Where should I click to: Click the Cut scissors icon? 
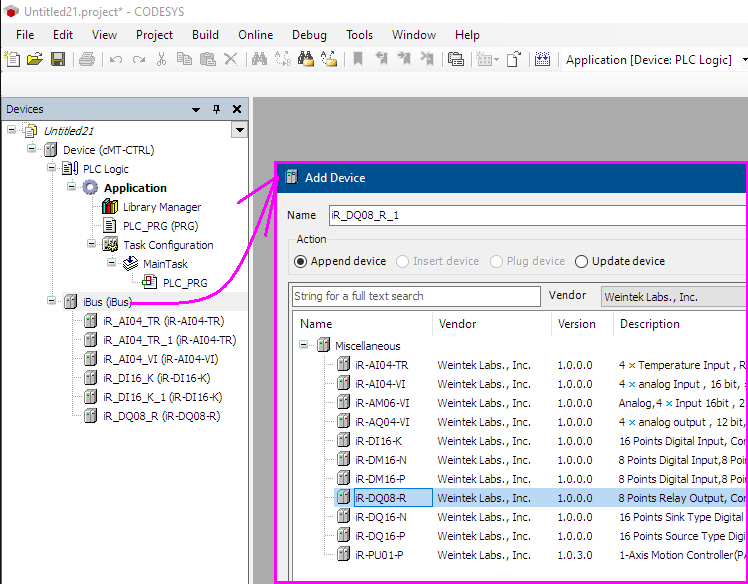161,60
